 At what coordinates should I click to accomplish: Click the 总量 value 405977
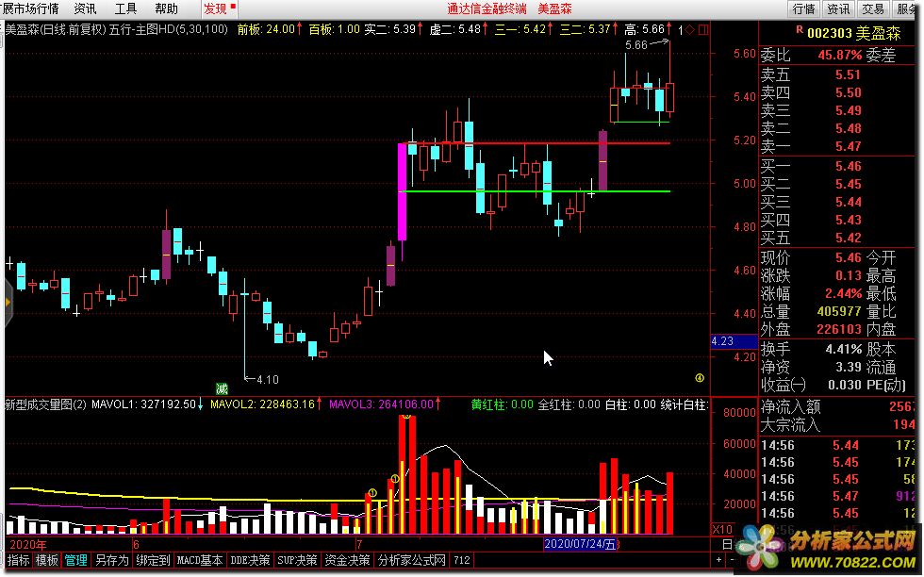839,310
